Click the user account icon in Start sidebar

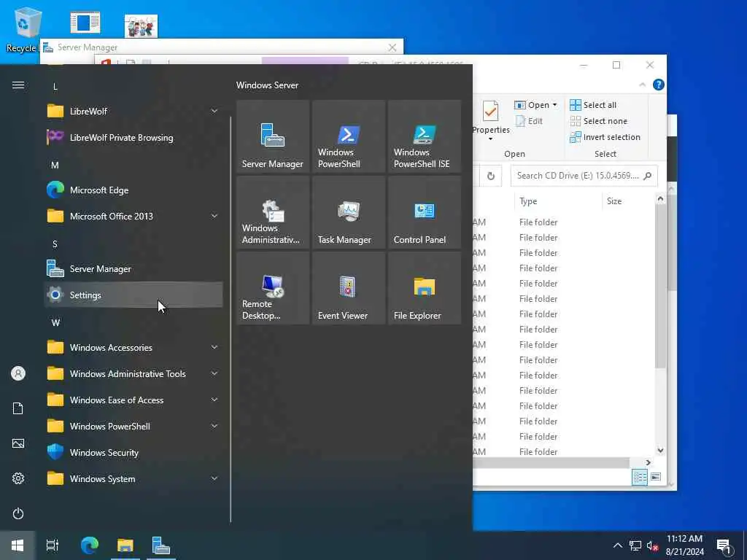pyautogui.click(x=18, y=373)
